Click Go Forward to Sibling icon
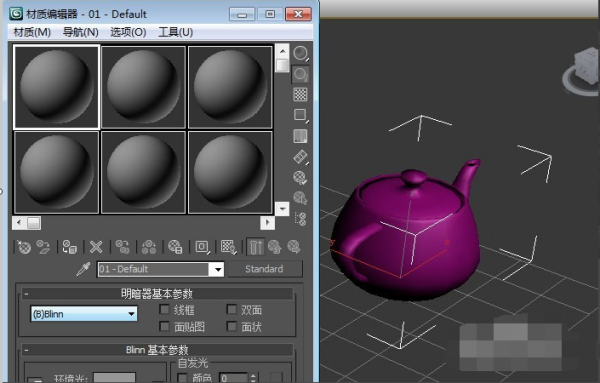 pyautogui.click(x=294, y=247)
